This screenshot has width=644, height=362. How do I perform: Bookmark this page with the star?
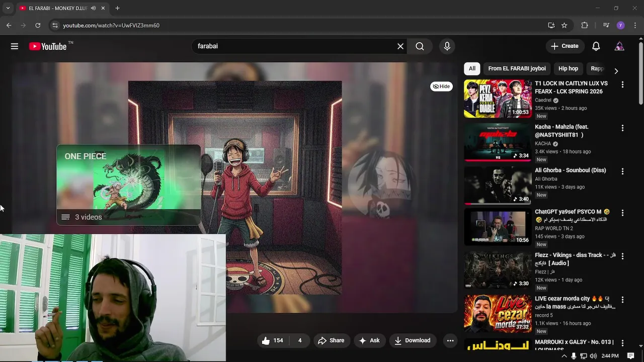click(565, 25)
